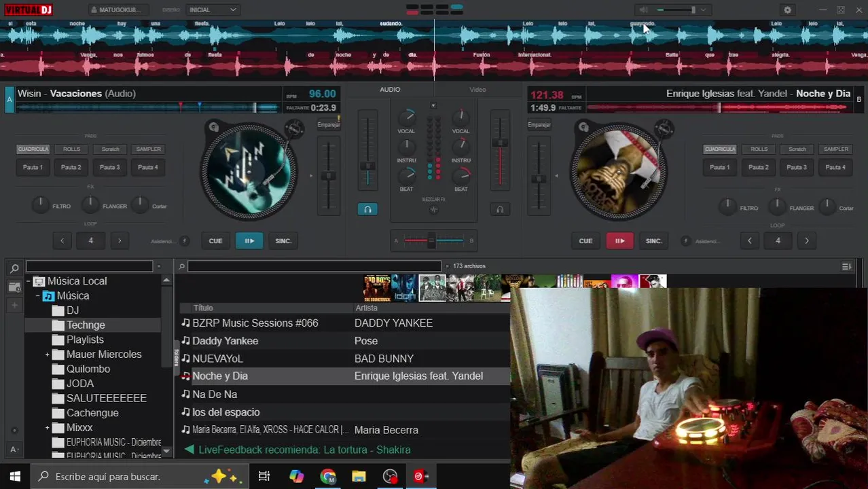Toggle deck B headphone cue button
Screen dimensions: 868x489
500,209
